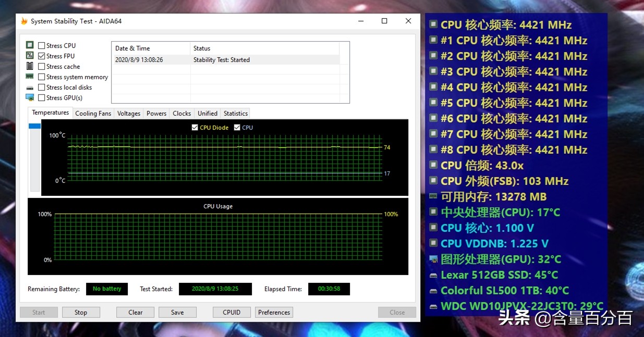Click the CPU chip icon beside Stress CPU
The image size is (644, 337).
30,45
